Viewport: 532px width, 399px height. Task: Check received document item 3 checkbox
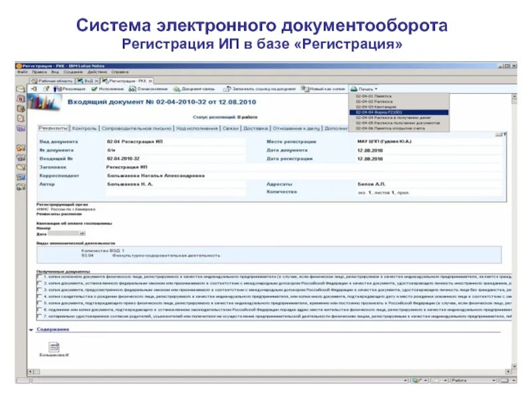click(40, 290)
